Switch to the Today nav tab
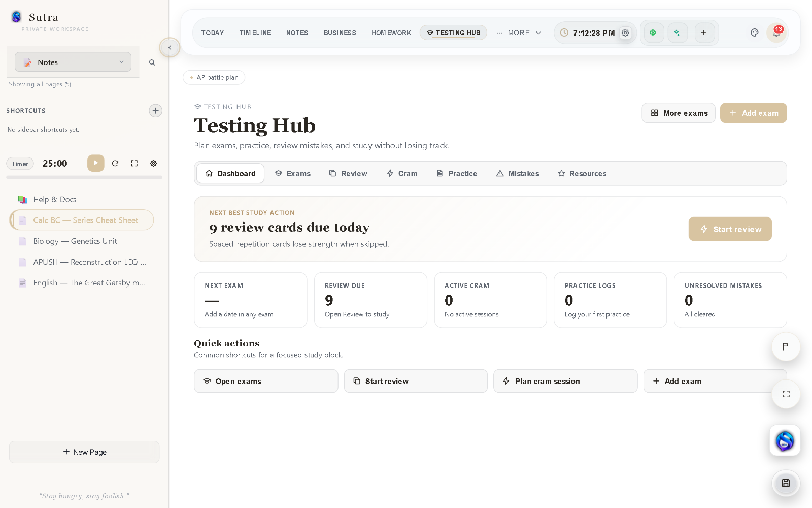This screenshot has width=812, height=508. [213, 33]
